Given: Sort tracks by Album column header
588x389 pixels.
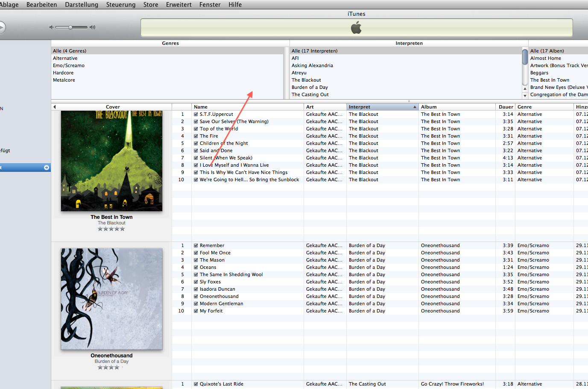Looking at the screenshot, I should tap(457, 107).
